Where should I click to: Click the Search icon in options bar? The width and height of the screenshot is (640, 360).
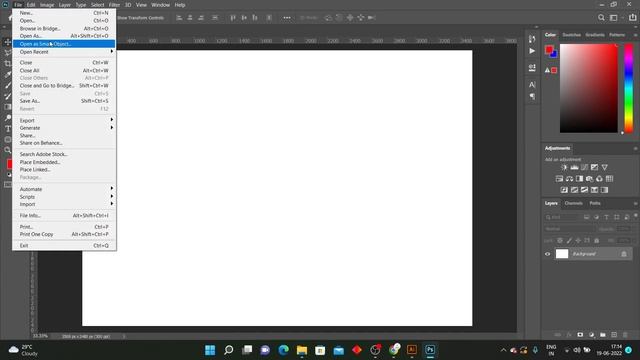[x=601, y=18]
